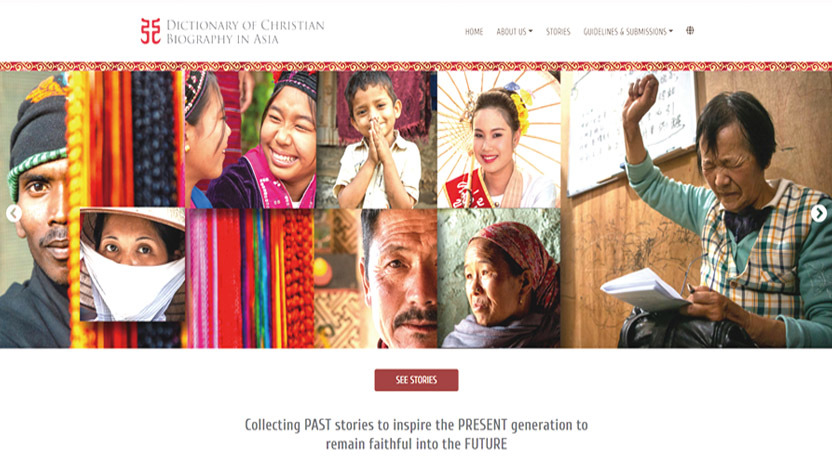Click the See Stories button
This screenshot has width=832, height=470.
pos(416,380)
